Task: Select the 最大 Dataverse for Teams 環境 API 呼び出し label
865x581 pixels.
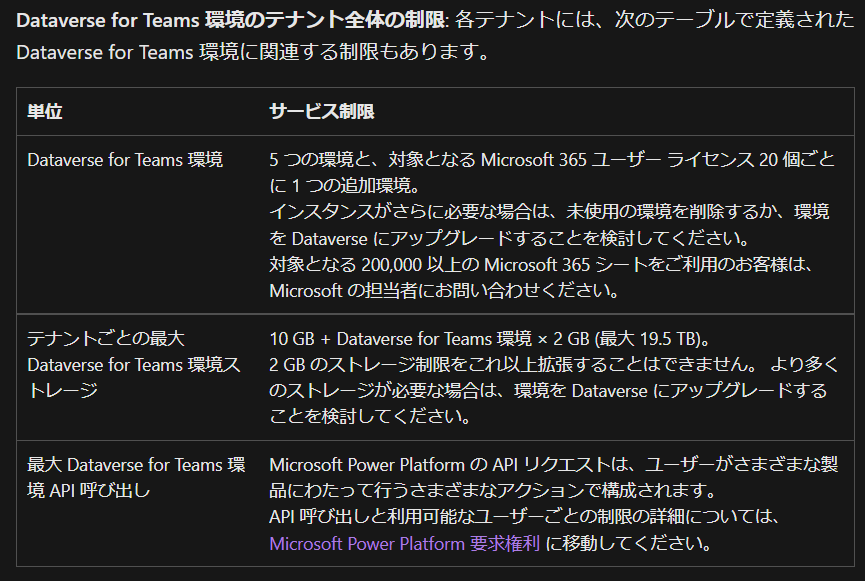Action: pyautogui.click(x=136, y=477)
